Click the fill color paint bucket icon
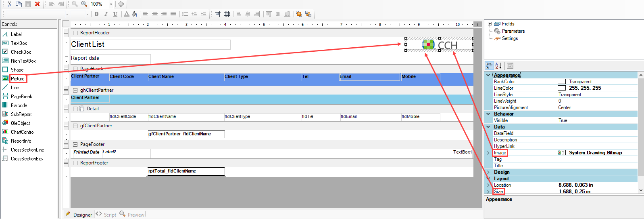This screenshot has width=644, height=219. (x=135, y=14)
